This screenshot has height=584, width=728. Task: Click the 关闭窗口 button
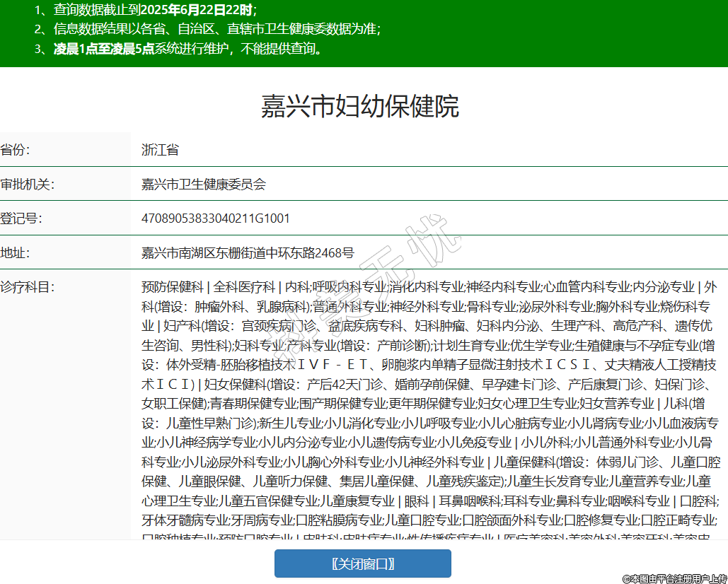[362, 563]
